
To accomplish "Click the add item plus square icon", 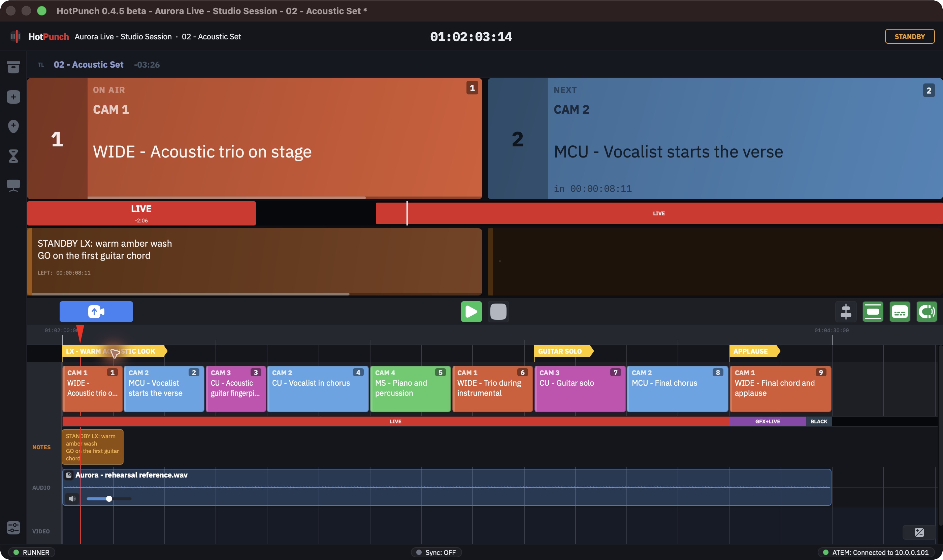I will (13, 97).
